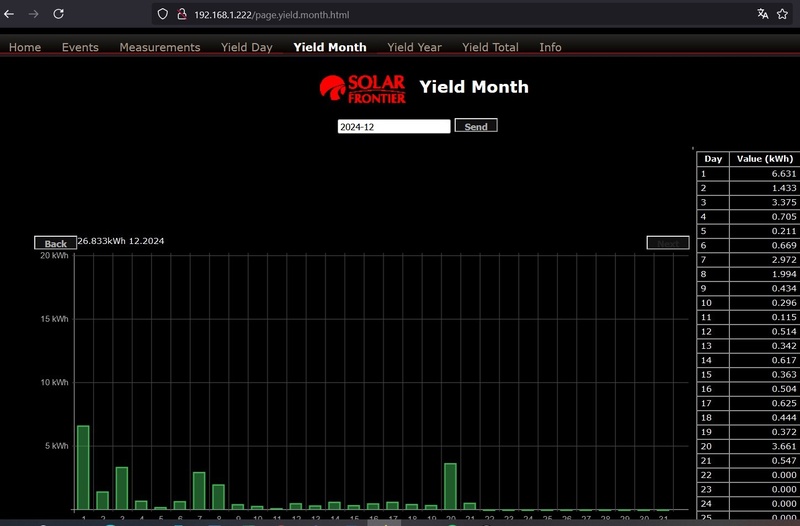This screenshot has height=526, width=800.
Task: Click day number 24 in table
Action: [706, 504]
